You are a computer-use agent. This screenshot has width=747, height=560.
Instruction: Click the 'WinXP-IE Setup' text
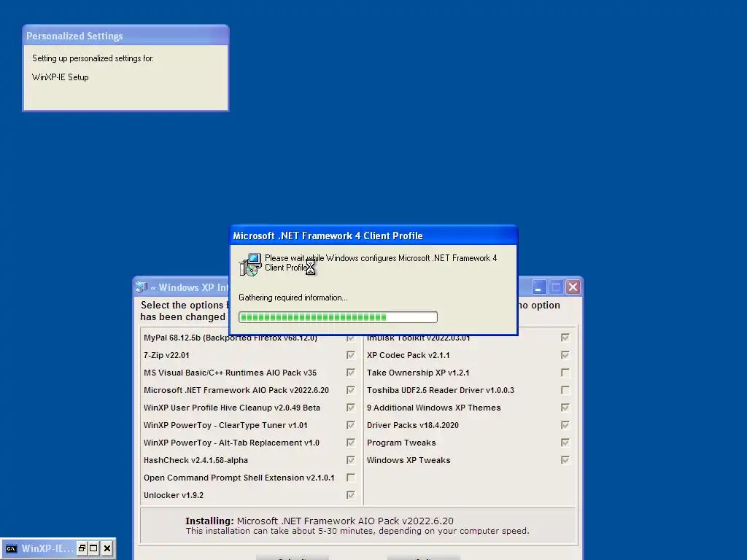[x=60, y=77]
